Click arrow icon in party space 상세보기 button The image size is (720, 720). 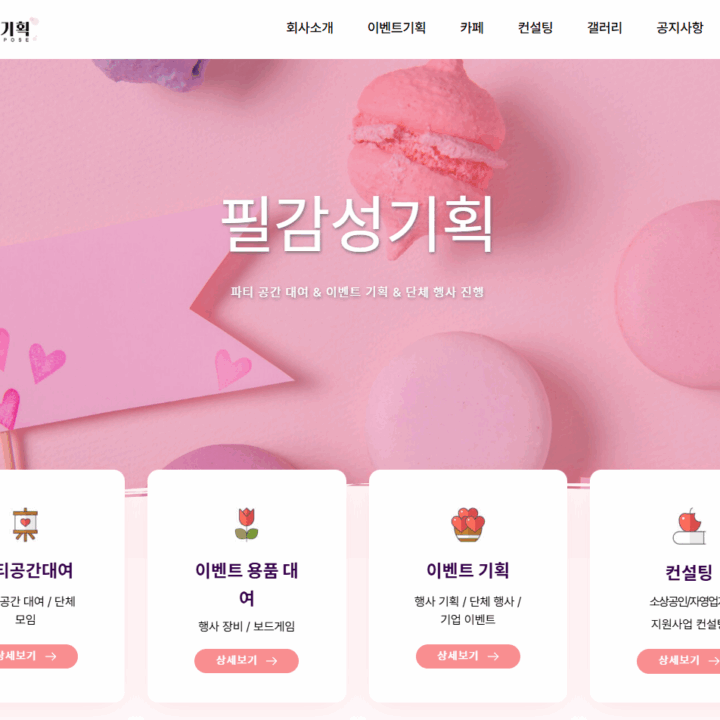[x=51, y=656]
